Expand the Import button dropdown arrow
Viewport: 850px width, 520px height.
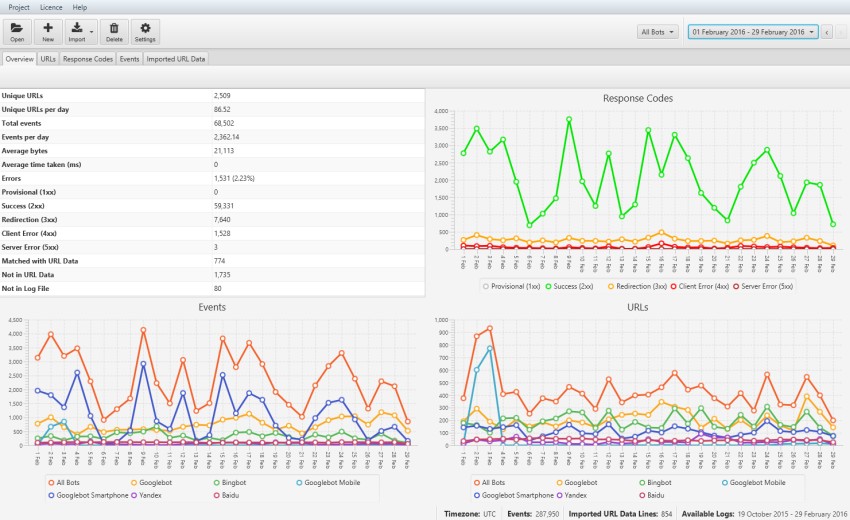coord(91,32)
